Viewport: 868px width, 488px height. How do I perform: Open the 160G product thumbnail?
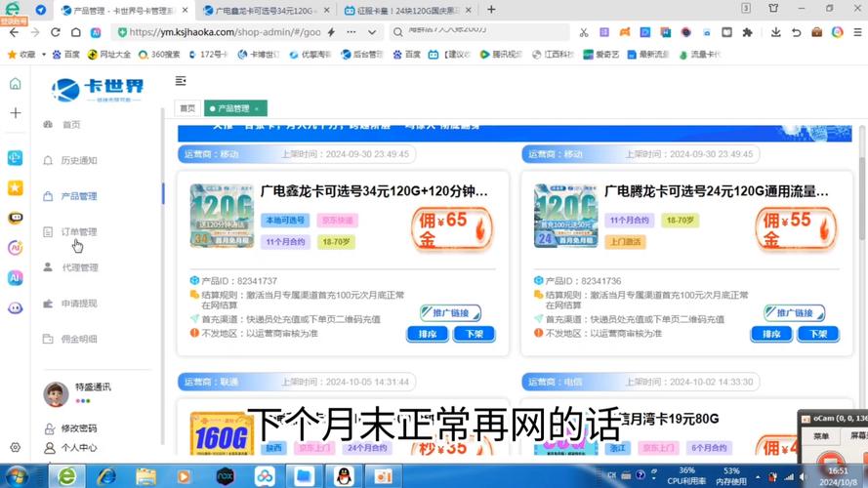click(222, 433)
